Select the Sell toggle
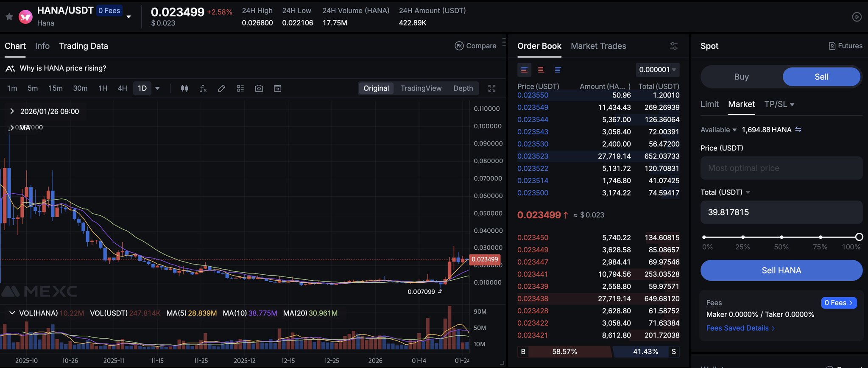868x368 pixels. pyautogui.click(x=821, y=77)
